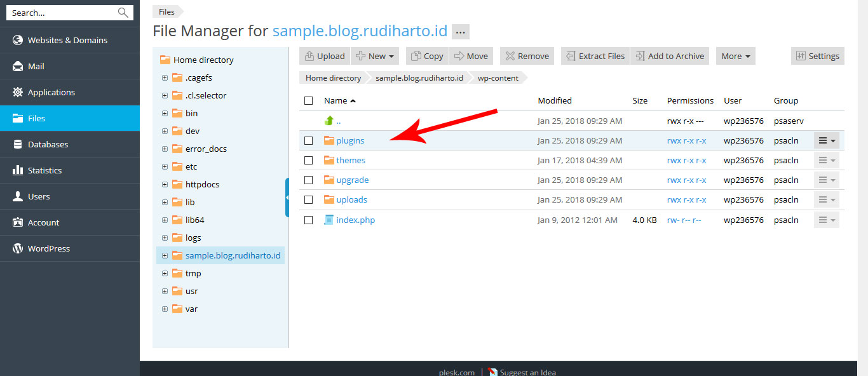Expand the .cagefs tree node
Viewport: 868px width, 376px height.
165,77
